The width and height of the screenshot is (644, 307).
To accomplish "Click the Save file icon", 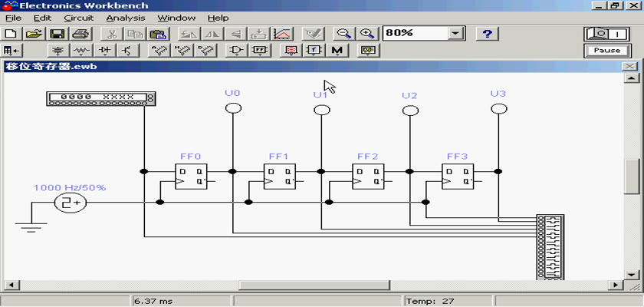I will click(x=57, y=34).
